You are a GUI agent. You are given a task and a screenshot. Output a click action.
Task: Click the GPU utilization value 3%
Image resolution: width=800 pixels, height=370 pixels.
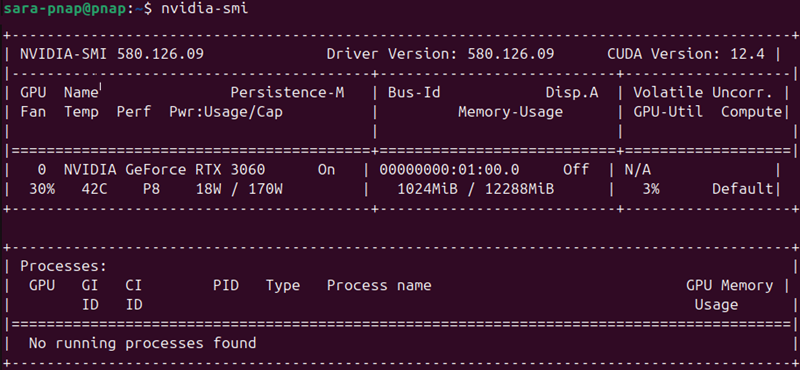(x=651, y=189)
